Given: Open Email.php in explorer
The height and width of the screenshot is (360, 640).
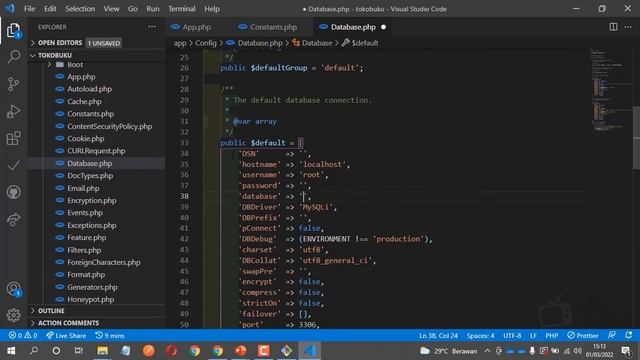Looking at the screenshot, I should pos(83,188).
